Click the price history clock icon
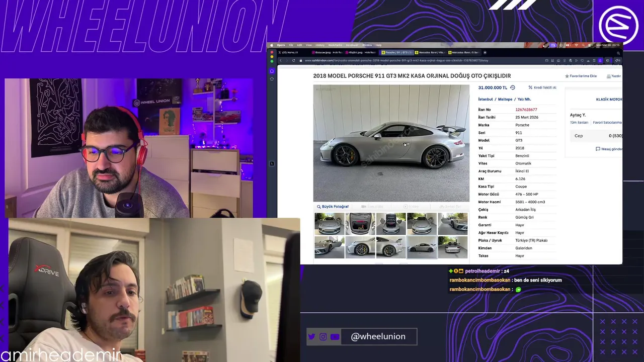Viewport: 644px width, 362px height. tap(513, 87)
